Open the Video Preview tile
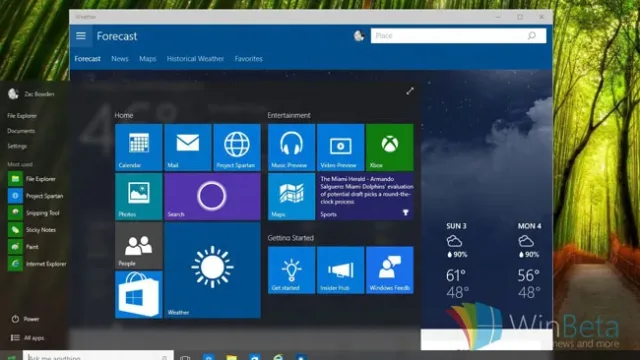Screen dimensions: 640x360 pos(340,147)
